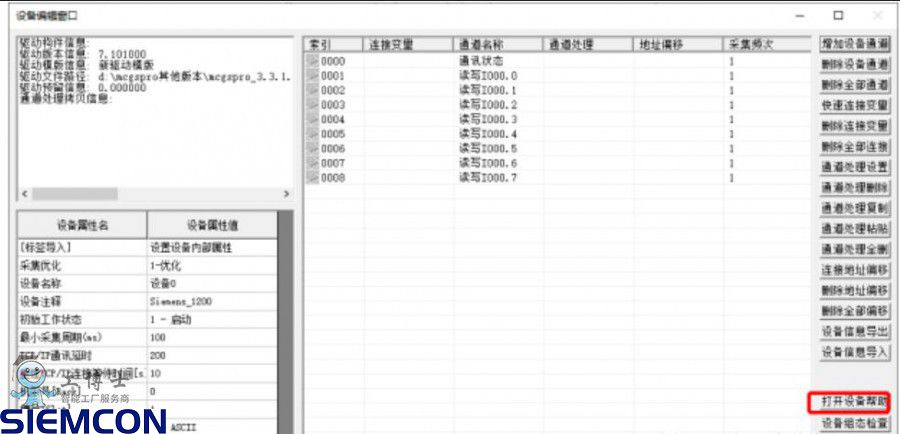Click the row icon for index 0000
900x434 pixels.
312,61
